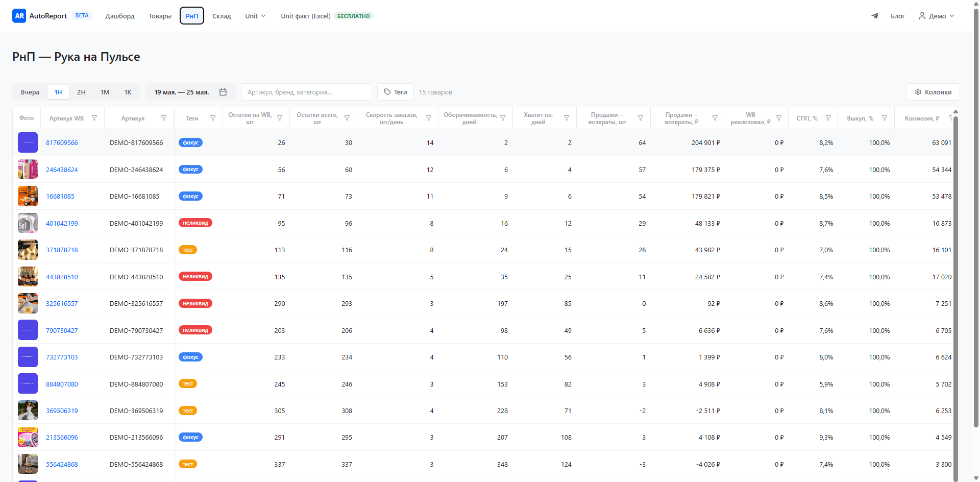
Task: Open the Склад tab
Action: 222,16
